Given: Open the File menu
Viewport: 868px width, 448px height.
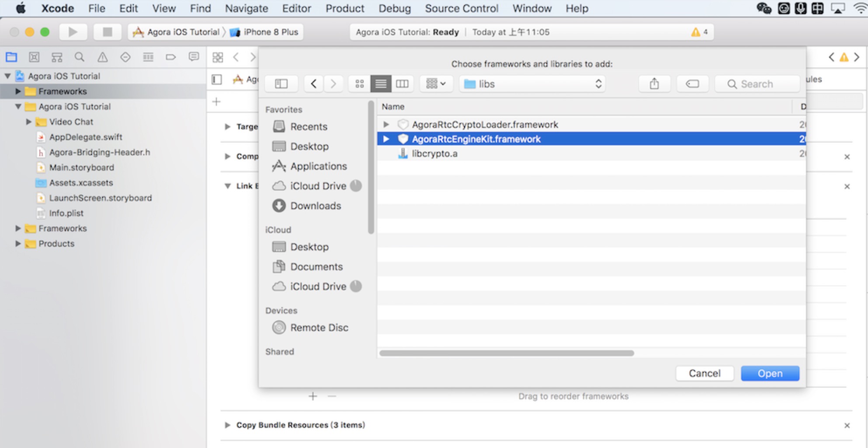Looking at the screenshot, I should coord(97,8).
